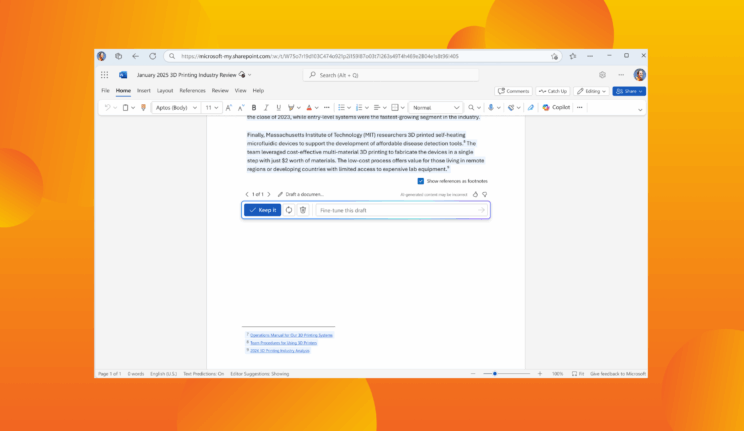Adjust the zoom slider handle

tap(494, 374)
